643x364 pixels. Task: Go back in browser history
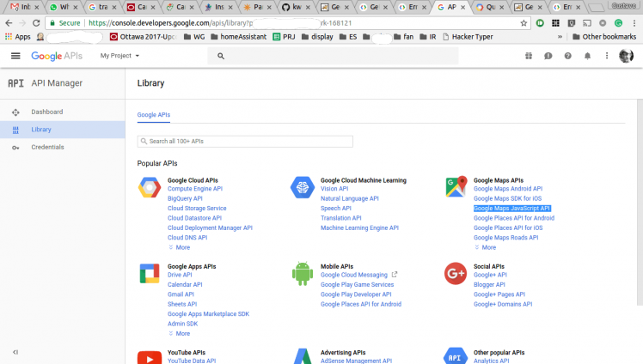(9, 23)
